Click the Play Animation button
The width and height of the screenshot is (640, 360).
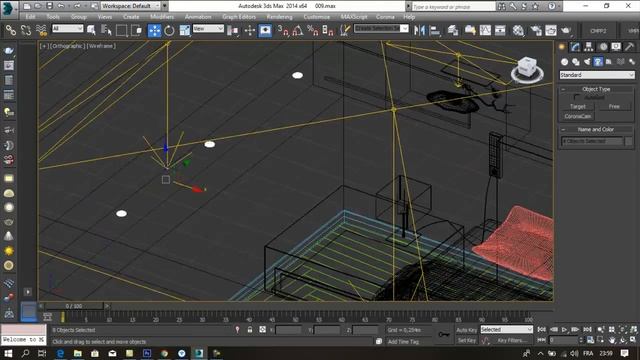(x=564, y=329)
